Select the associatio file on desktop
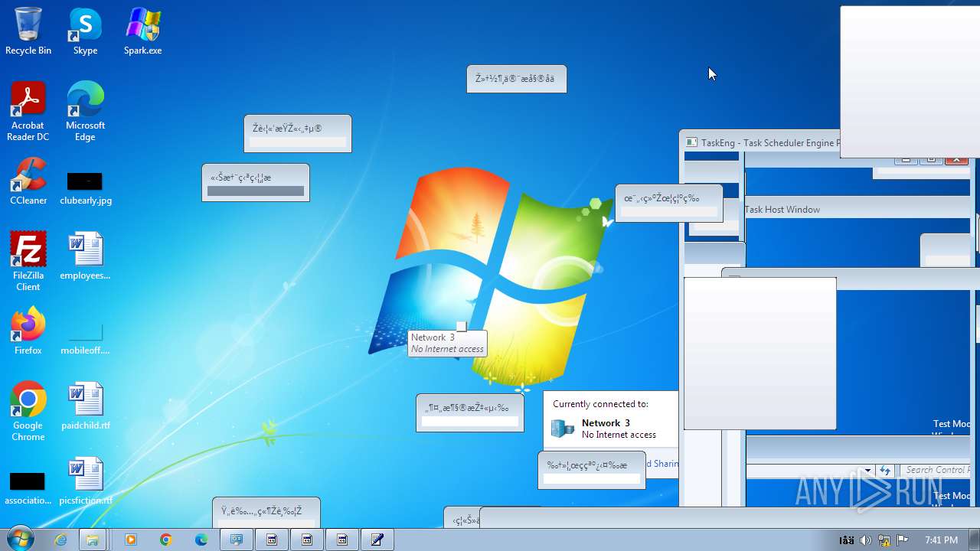 pyautogui.click(x=28, y=488)
